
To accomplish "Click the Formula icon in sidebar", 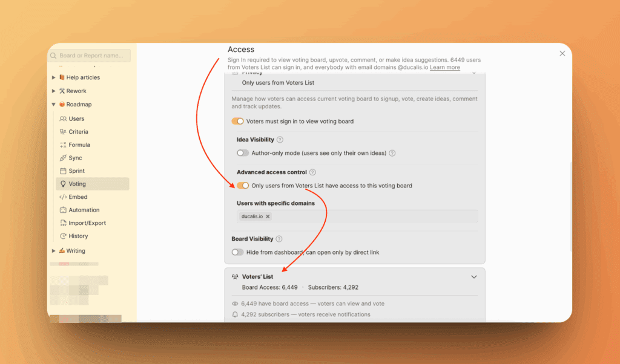I will pyautogui.click(x=63, y=145).
